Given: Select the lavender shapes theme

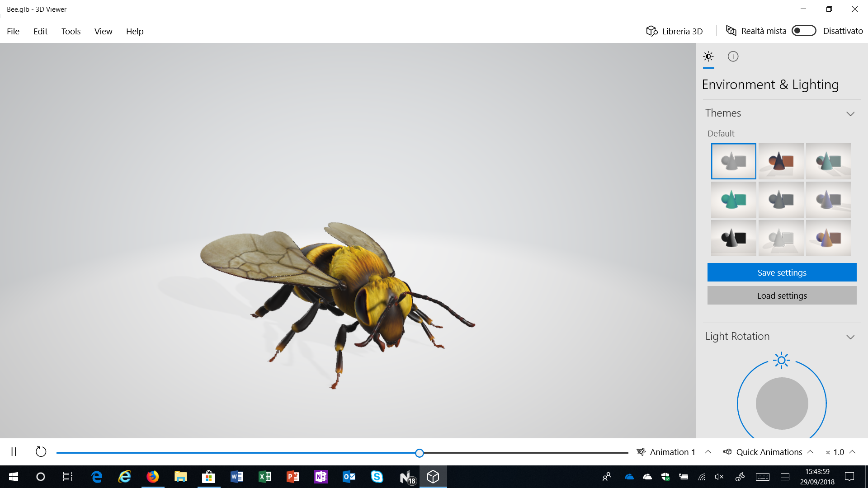Looking at the screenshot, I should [828, 200].
